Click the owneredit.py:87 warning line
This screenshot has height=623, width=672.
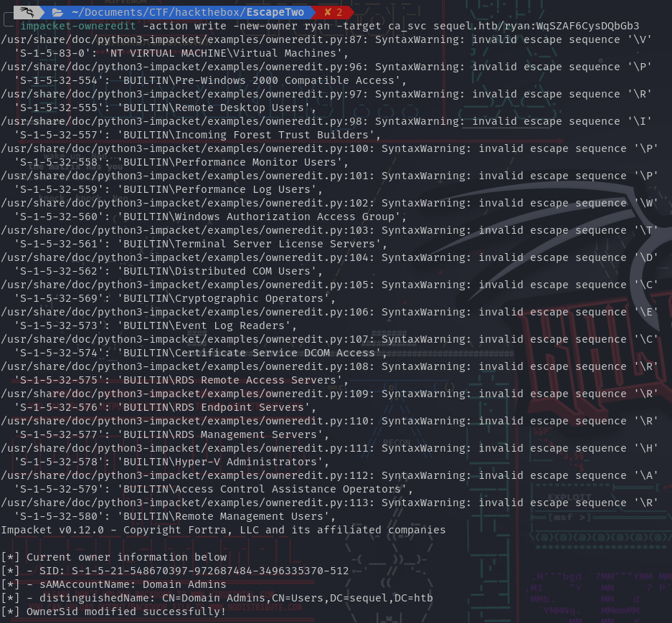click(326, 40)
